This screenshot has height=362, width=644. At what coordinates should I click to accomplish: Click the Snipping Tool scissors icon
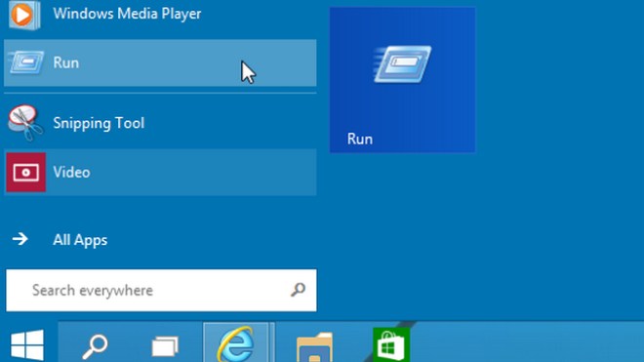click(x=25, y=122)
